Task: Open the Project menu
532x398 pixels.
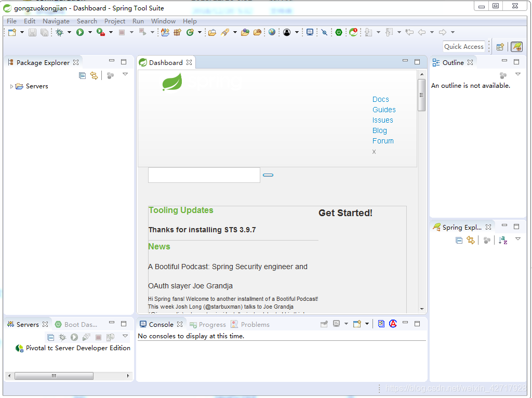Action: [115, 21]
